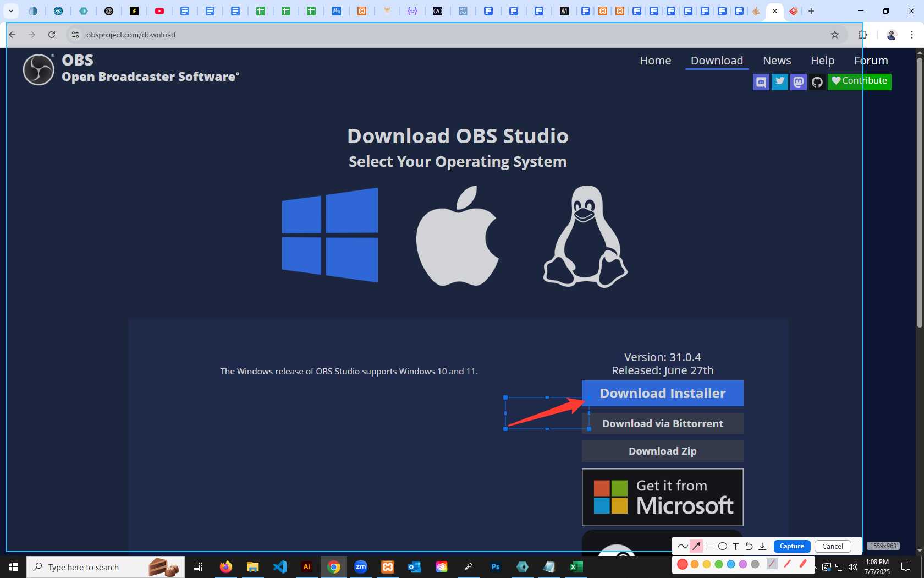Viewport: 924px width, 578px height.
Task: Open the browser extensions puzzle icon
Action: pyautogui.click(x=862, y=35)
